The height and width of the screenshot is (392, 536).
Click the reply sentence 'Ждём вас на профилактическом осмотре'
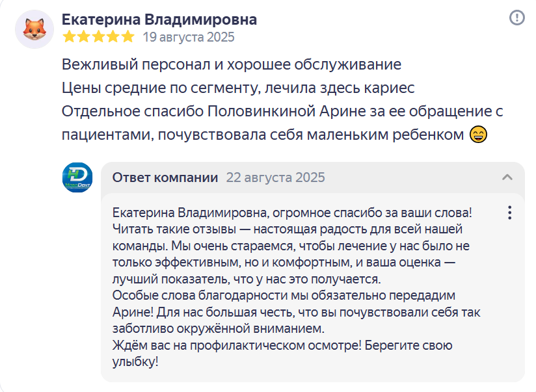point(237,345)
